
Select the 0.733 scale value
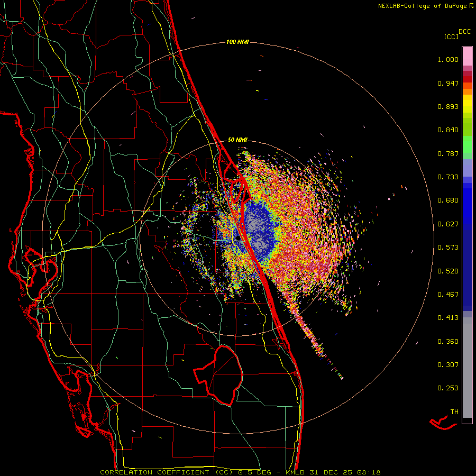448,177
